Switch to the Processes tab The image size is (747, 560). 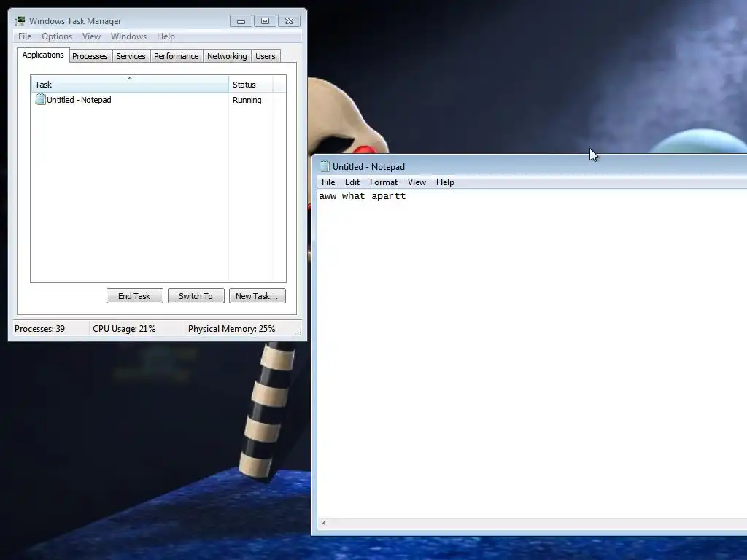[x=90, y=56]
